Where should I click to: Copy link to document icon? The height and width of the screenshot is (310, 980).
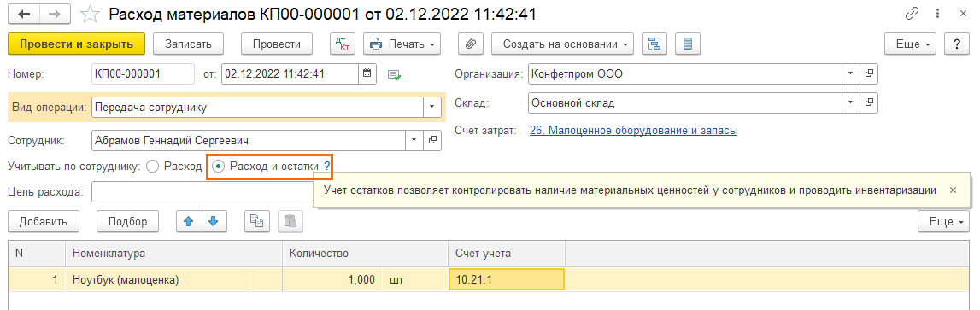click(913, 13)
